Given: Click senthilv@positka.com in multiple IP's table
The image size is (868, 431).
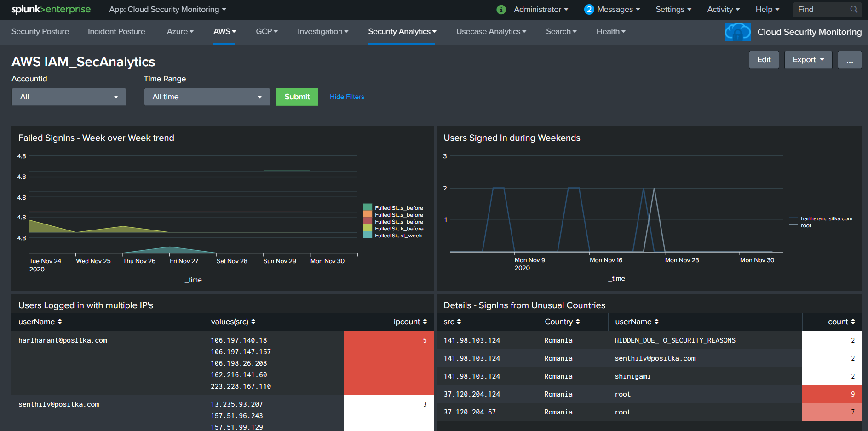Looking at the screenshot, I should [58, 404].
